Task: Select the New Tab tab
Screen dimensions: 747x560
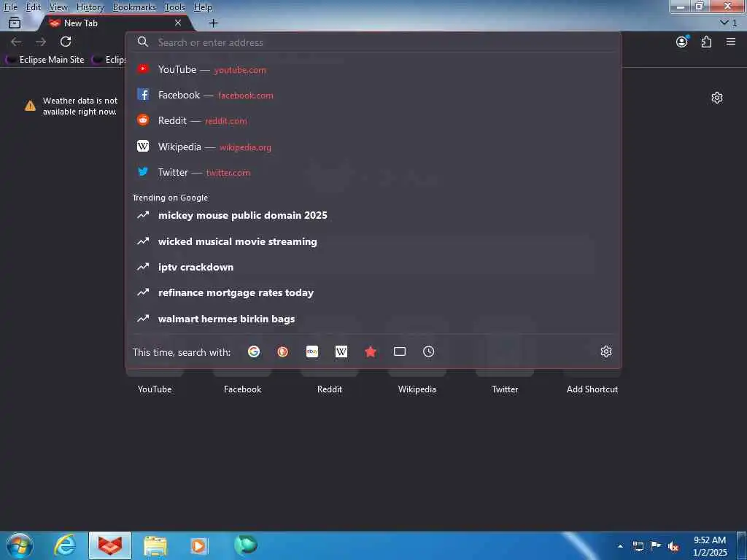Action: click(x=115, y=23)
